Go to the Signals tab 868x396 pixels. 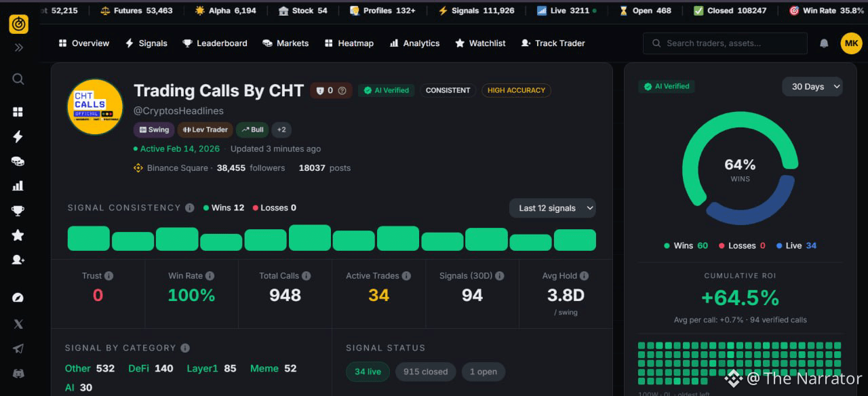(x=146, y=43)
